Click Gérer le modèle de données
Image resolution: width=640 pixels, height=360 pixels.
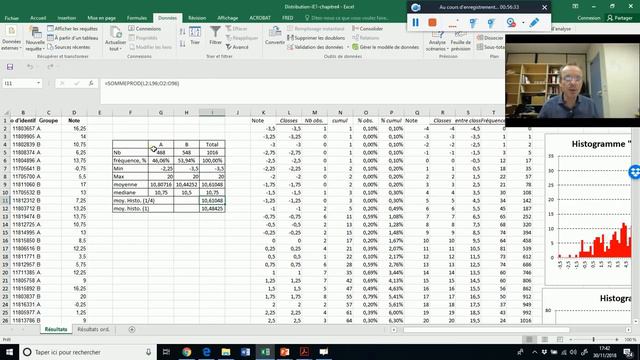[385, 47]
